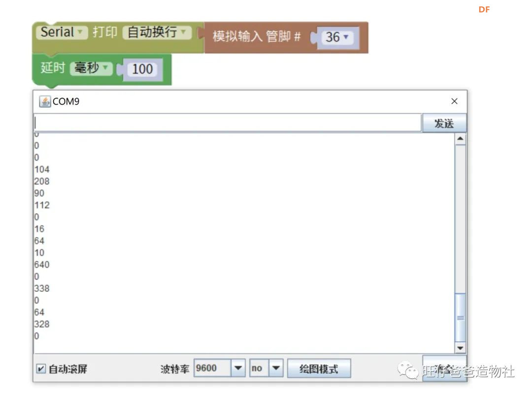Open the 毫秒 unit dropdown in delay block
Screen dimensions: 532x395
91,68
